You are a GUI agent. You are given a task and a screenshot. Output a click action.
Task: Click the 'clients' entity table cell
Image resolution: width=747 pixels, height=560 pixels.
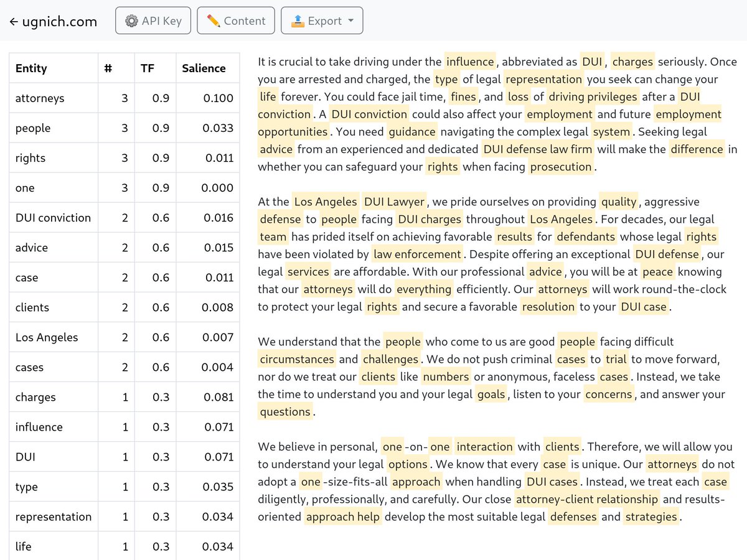(54, 307)
